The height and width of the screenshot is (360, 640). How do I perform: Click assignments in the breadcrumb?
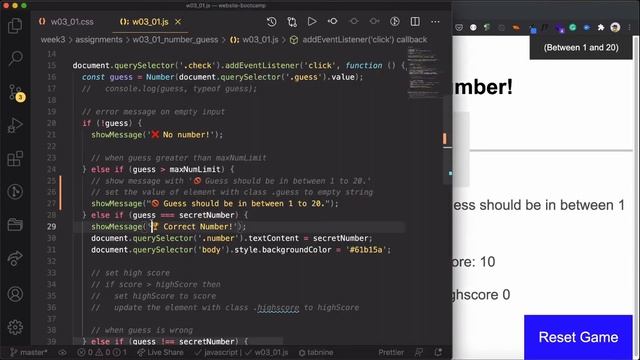[x=99, y=40]
